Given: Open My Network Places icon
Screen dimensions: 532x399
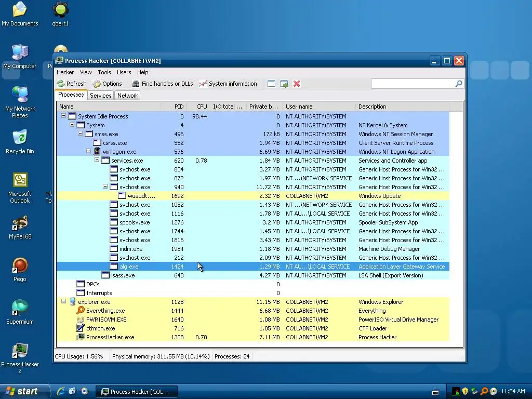Looking at the screenshot, I should click(x=20, y=102).
